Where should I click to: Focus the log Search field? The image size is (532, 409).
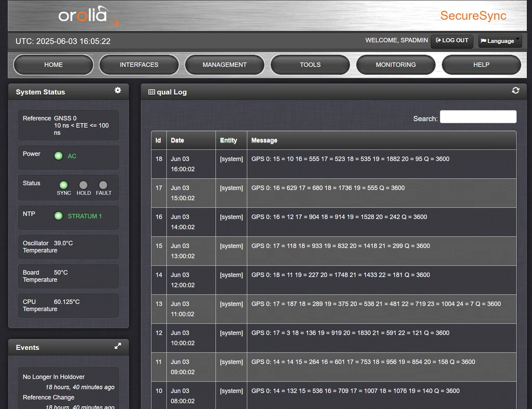tap(478, 117)
